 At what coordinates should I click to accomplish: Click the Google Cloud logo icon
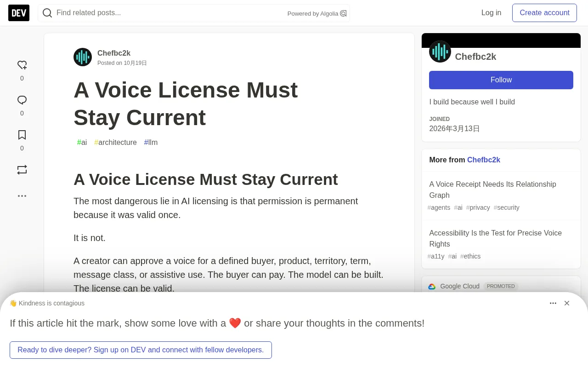click(432, 286)
